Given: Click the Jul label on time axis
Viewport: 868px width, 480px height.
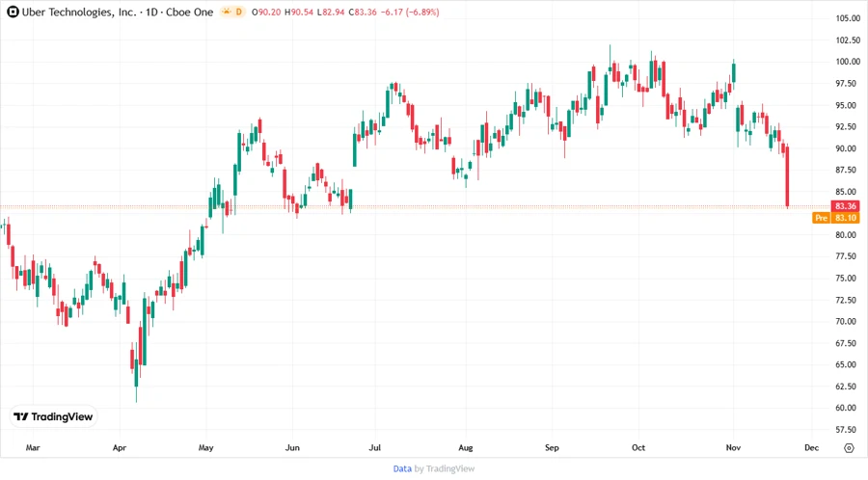Looking at the screenshot, I should click(x=375, y=448).
